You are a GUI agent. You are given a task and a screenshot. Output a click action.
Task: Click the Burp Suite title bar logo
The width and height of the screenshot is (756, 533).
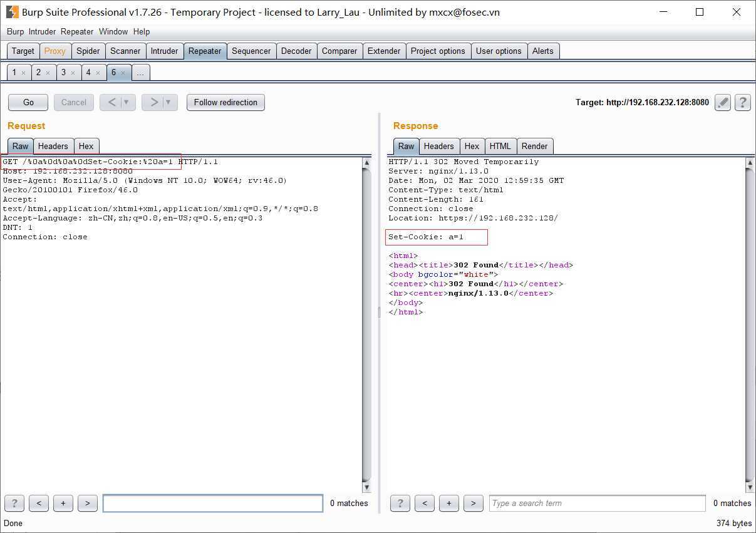pos(12,12)
